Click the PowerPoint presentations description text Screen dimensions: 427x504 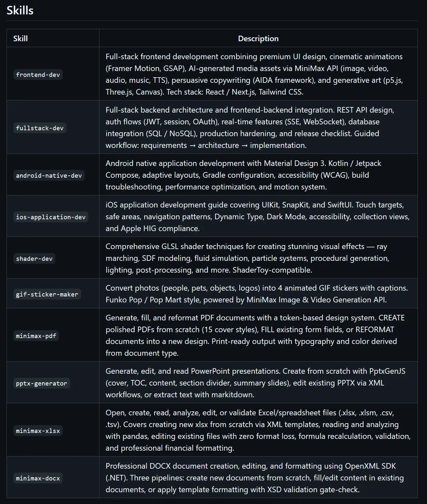(x=255, y=383)
